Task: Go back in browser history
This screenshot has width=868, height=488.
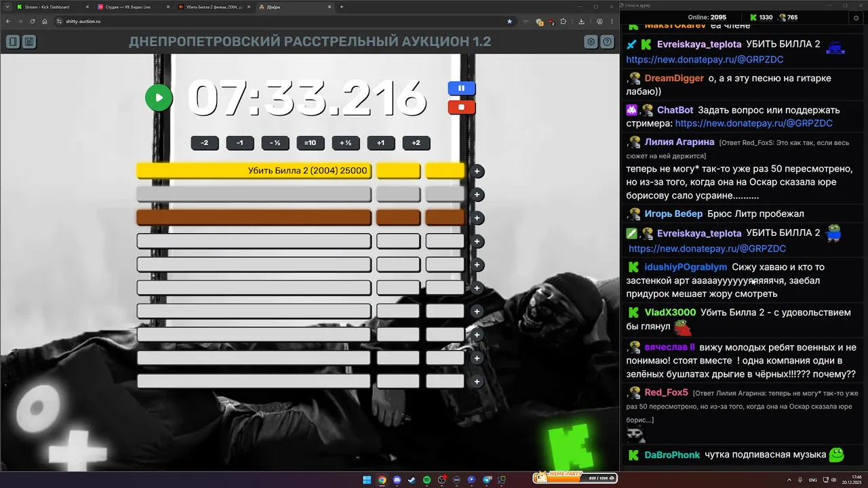Action: 7,21
